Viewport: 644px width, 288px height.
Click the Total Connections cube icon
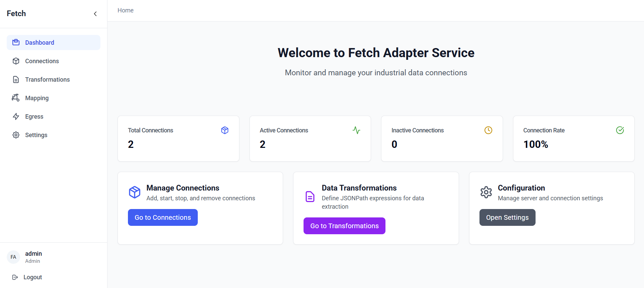225,130
